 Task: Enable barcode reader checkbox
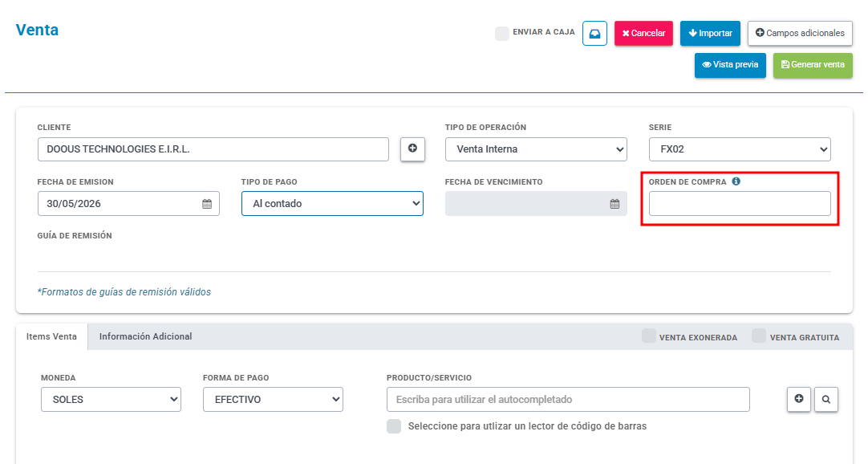pyautogui.click(x=394, y=425)
